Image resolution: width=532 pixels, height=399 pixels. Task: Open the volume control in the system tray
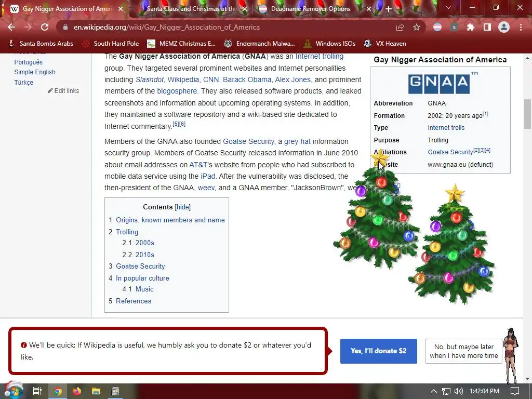point(458,391)
